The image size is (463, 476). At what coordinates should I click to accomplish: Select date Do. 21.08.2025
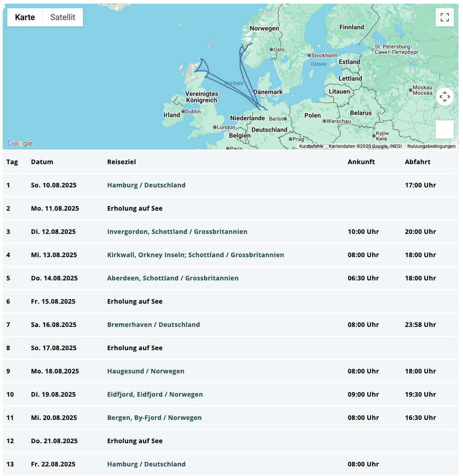[x=54, y=441]
